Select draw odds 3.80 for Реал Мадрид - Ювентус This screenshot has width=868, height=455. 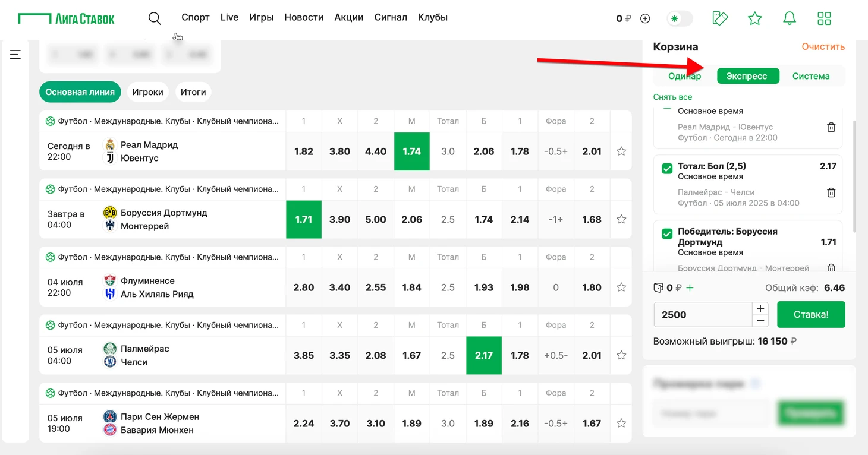(x=340, y=151)
